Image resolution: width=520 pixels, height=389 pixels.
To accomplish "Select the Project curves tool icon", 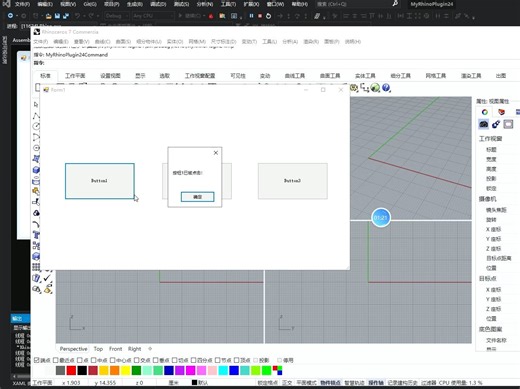I will click(36, 202).
